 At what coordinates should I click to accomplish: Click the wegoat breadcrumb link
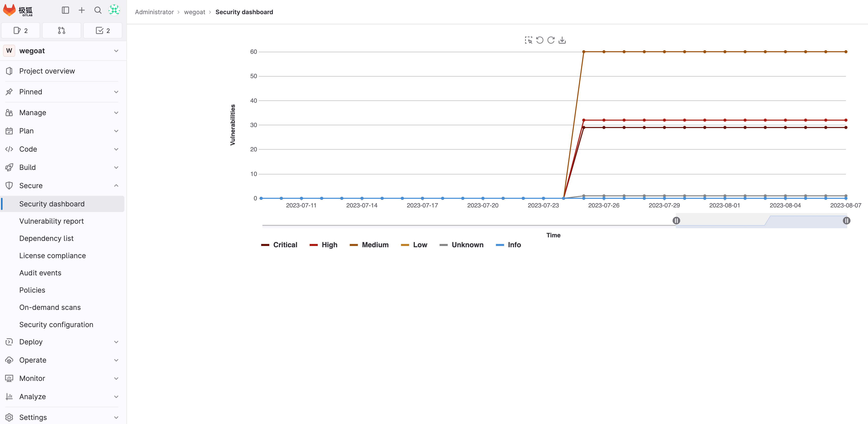[194, 12]
